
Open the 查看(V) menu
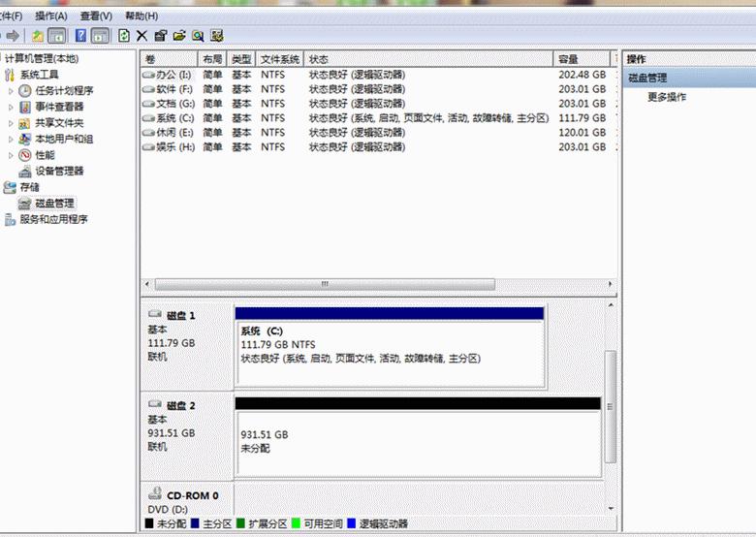click(96, 16)
